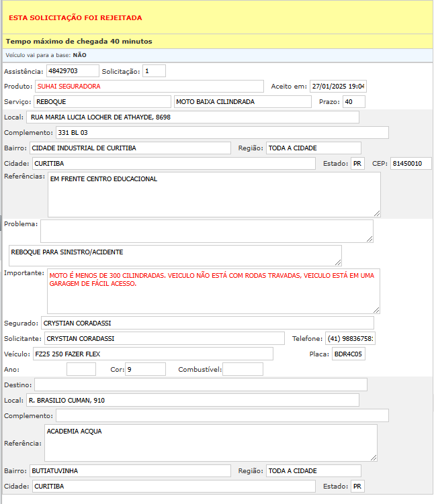The image size is (434, 504).
Task: Click the Telefone field
Action: point(350,338)
